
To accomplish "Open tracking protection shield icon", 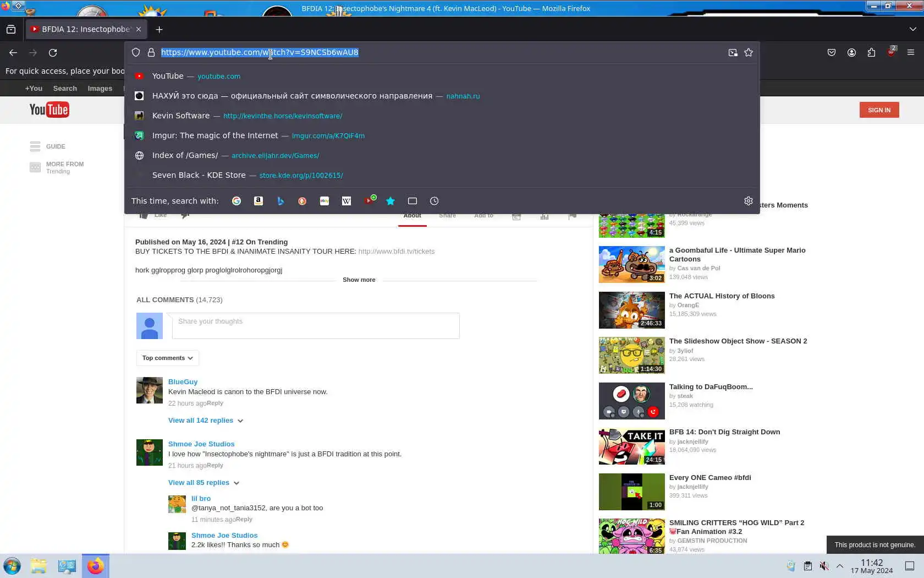I will tap(136, 52).
